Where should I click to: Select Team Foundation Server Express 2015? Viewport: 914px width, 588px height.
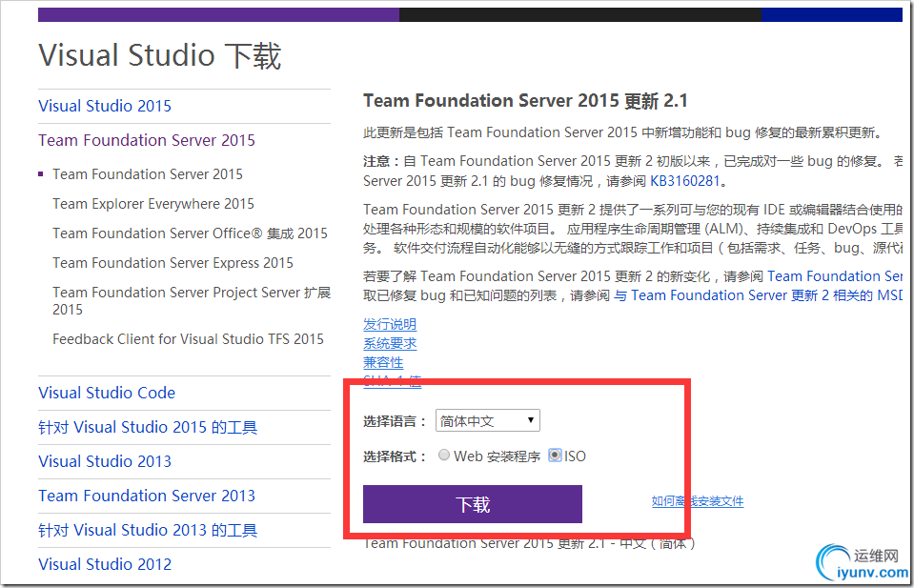(173, 263)
